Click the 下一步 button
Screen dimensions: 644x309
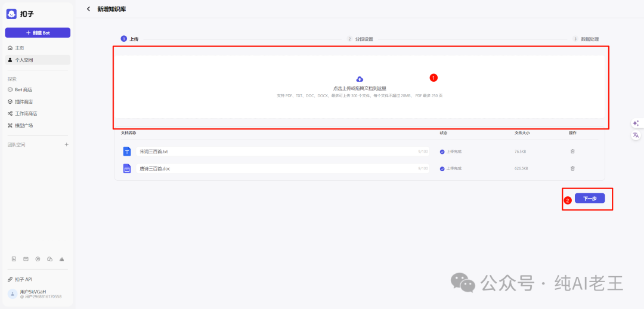[x=589, y=199]
